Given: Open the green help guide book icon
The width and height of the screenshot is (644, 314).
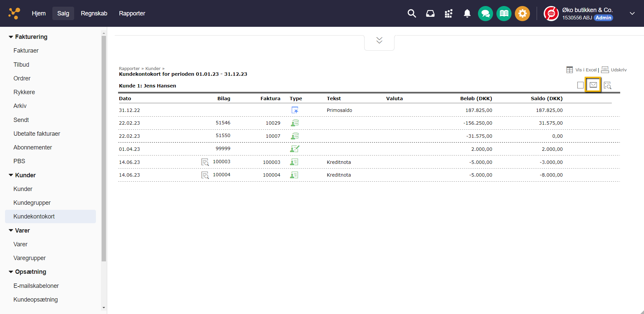Looking at the screenshot, I should coord(504,14).
